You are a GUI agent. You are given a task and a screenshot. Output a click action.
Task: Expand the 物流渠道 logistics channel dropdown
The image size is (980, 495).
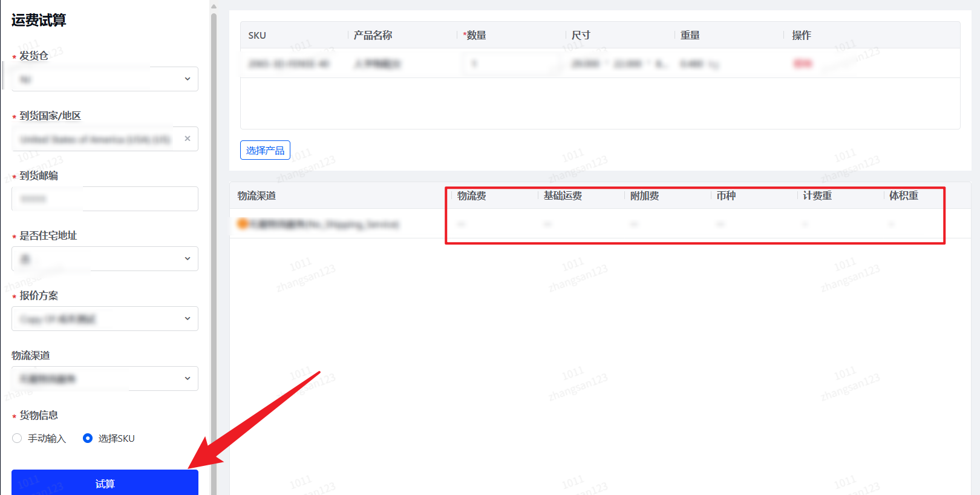coord(105,378)
